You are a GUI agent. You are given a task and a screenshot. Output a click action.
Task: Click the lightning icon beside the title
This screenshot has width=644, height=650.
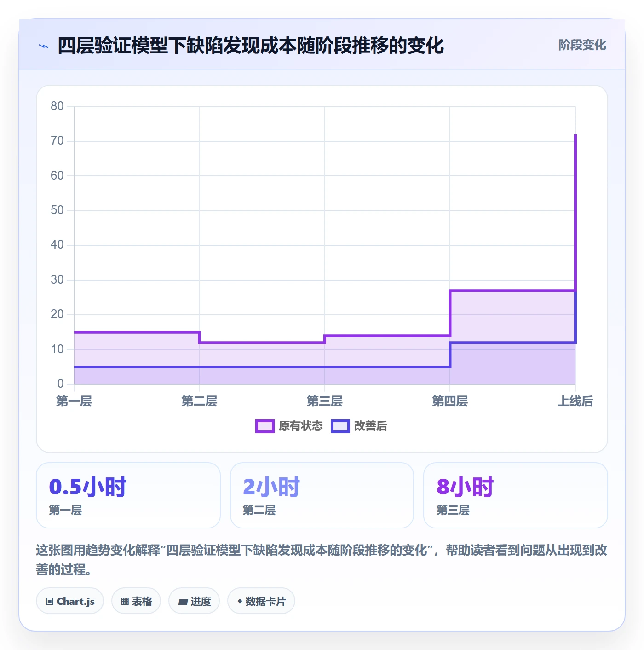44,46
